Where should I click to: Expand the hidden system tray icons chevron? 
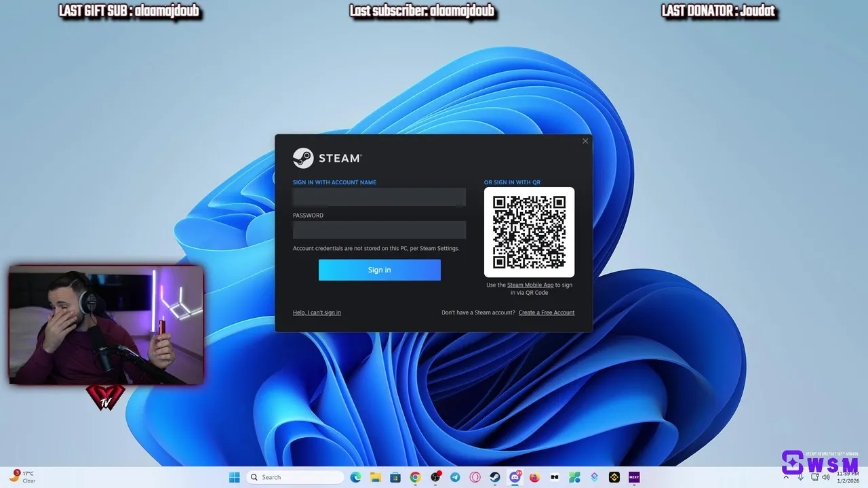coord(786,477)
